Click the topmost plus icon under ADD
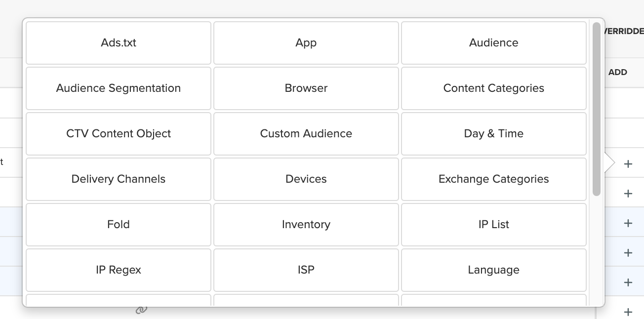 [628, 164]
